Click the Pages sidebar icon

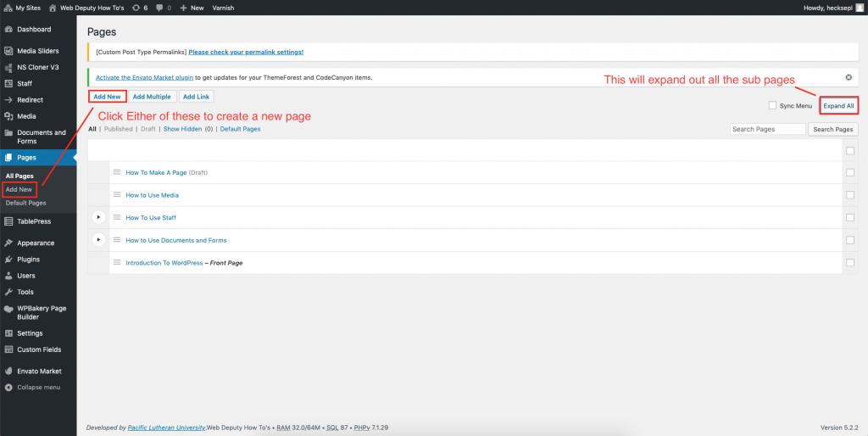click(x=8, y=158)
